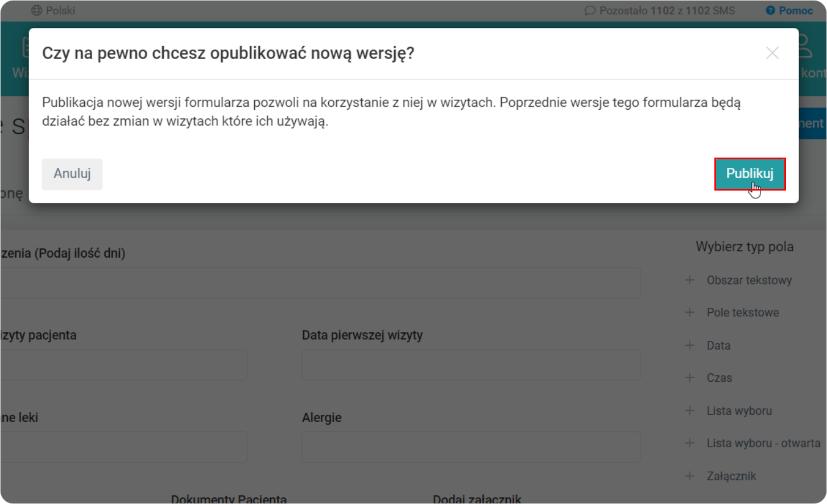The height and width of the screenshot is (504, 827).
Task: Click plus icon next to Załącznik
Action: point(689,476)
